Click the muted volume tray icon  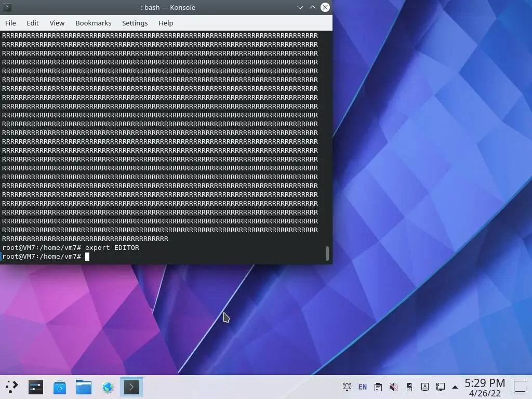click(394, 387)
